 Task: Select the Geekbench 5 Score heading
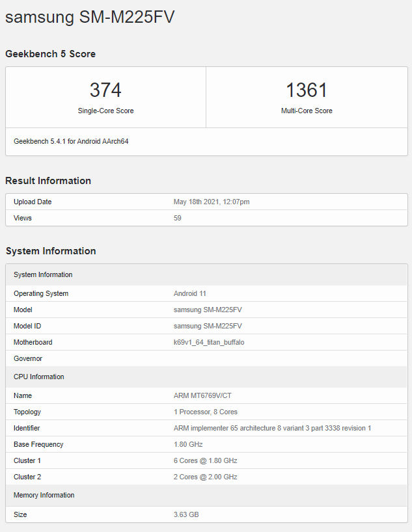click(x=50, y=54)
